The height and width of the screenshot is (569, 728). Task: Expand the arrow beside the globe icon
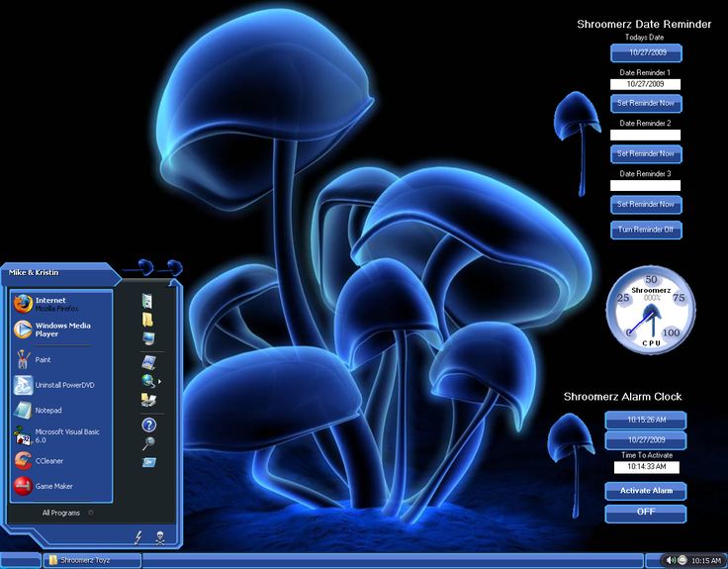159,382
